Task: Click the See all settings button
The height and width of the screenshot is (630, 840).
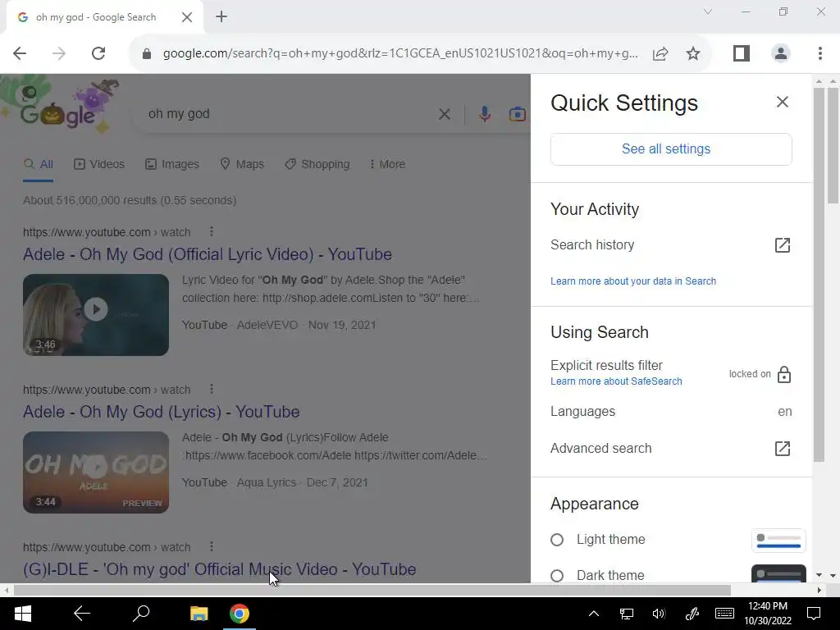Action: tap(671, 149)
